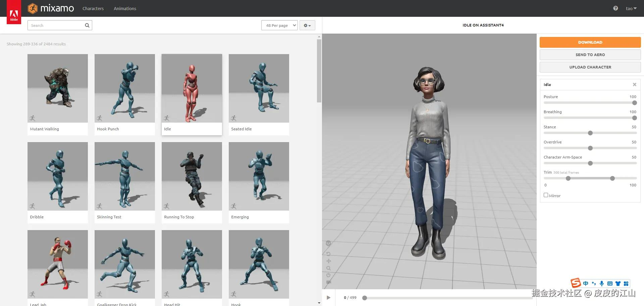Select the zoom magnifier icon in viewport
This screenshot has width=644, height=306.
click(328, 268)
